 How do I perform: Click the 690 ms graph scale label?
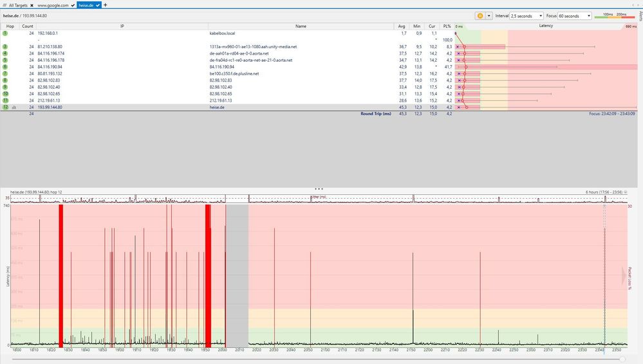tap(631, 26)
